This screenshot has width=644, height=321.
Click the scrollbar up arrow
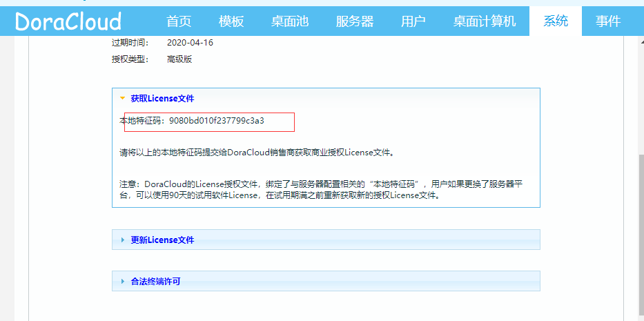click(641, 41)
